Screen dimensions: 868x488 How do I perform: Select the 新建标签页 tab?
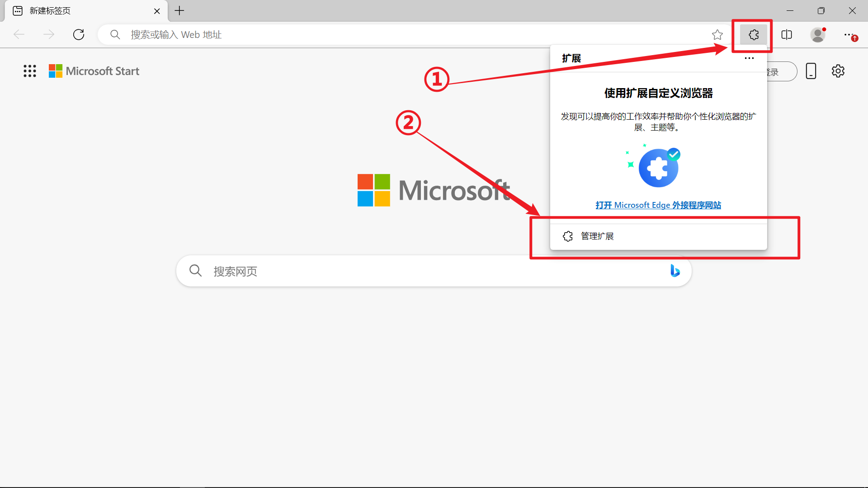[x=86, y=11]
